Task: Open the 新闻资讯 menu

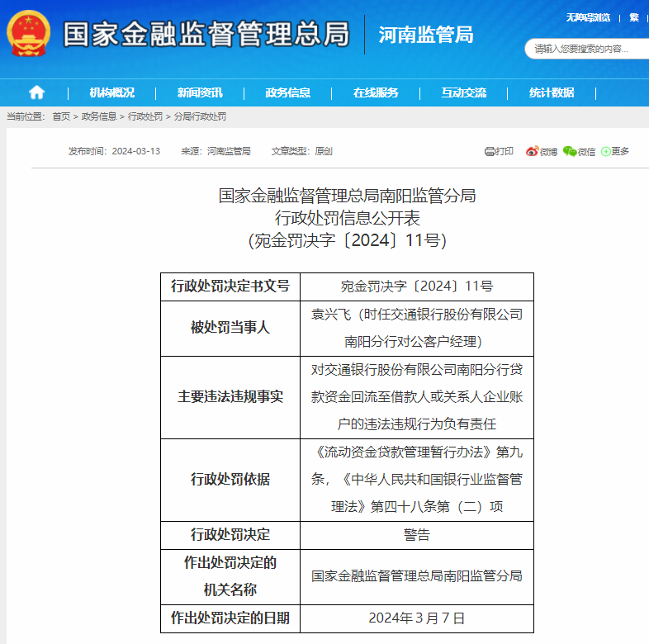Action: click(200, 92)
